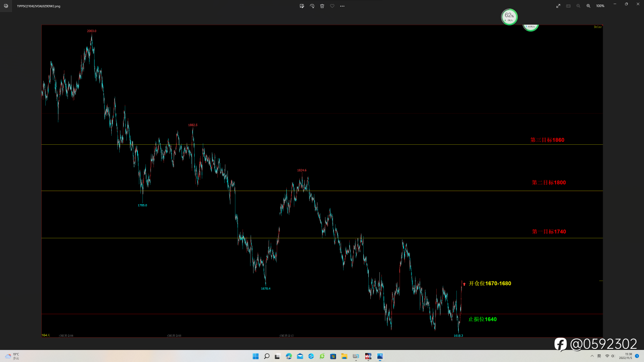Click the 100% zoom level indicator
The height and width of the screenshot is (362, 644).
[x=600, y=6]
